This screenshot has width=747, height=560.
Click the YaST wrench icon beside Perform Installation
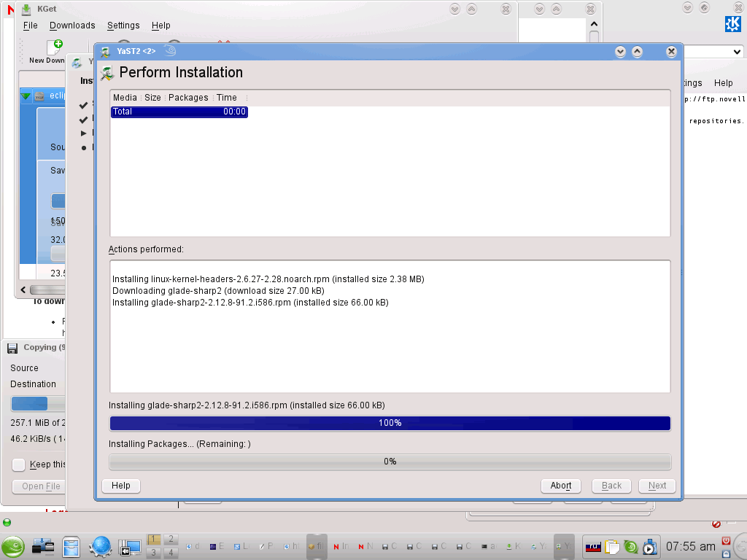(107, 73)
